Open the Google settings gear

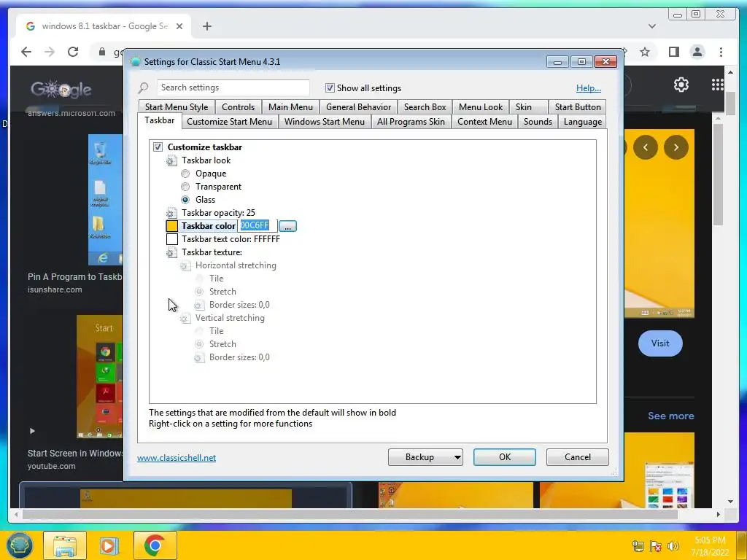coord(681,85)
